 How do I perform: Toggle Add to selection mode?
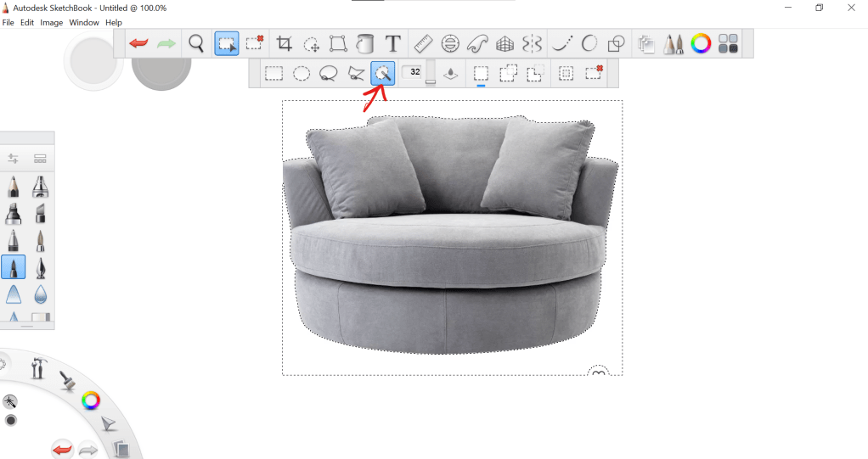click(x=508, y=73)
